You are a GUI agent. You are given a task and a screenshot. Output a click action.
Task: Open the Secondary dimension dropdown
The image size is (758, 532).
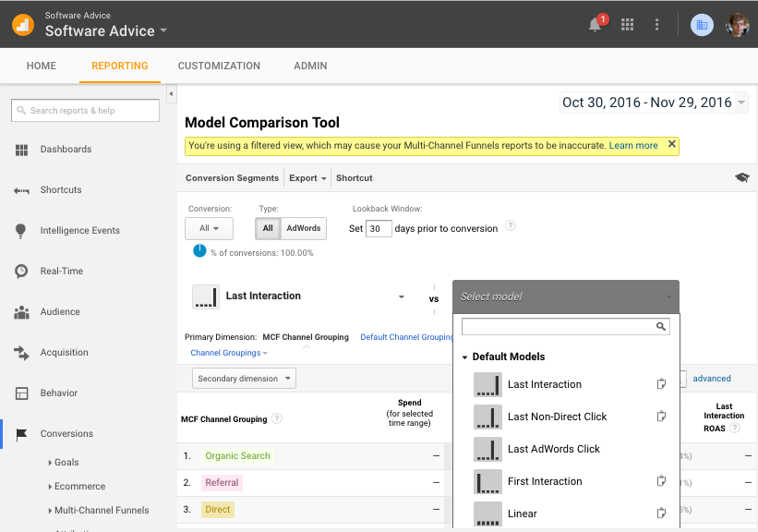244,378
